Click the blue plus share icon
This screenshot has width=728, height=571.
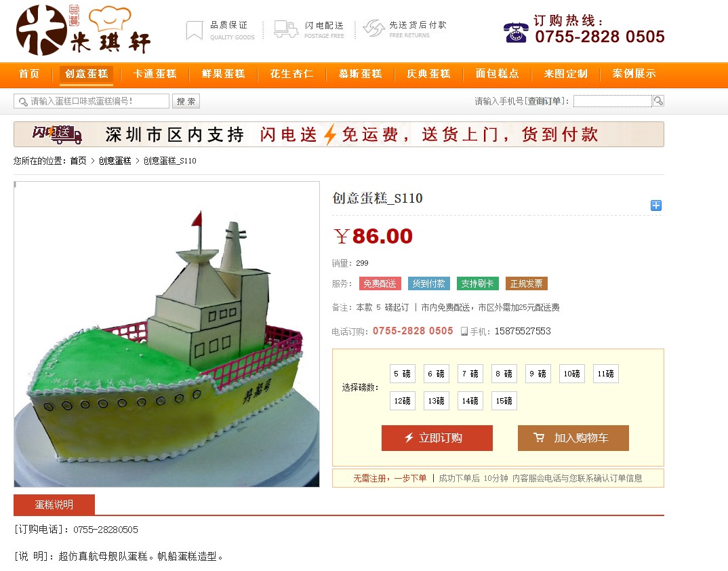click(655, 205)
